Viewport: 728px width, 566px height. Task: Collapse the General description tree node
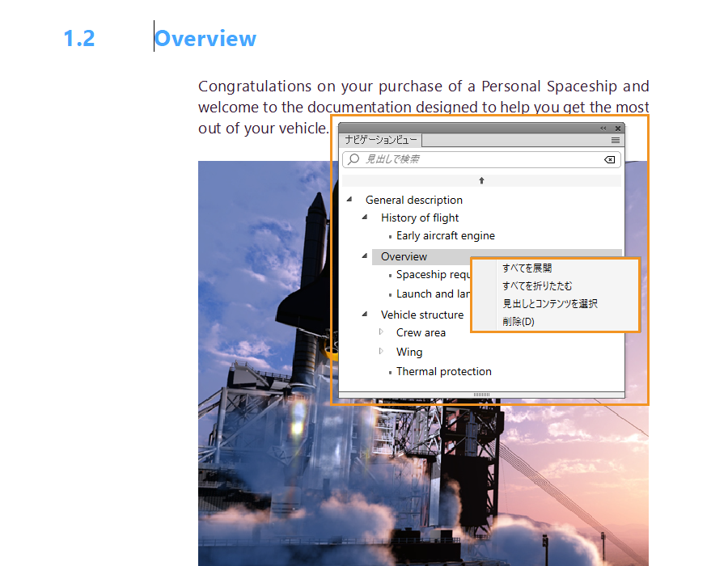pos(349,200)
